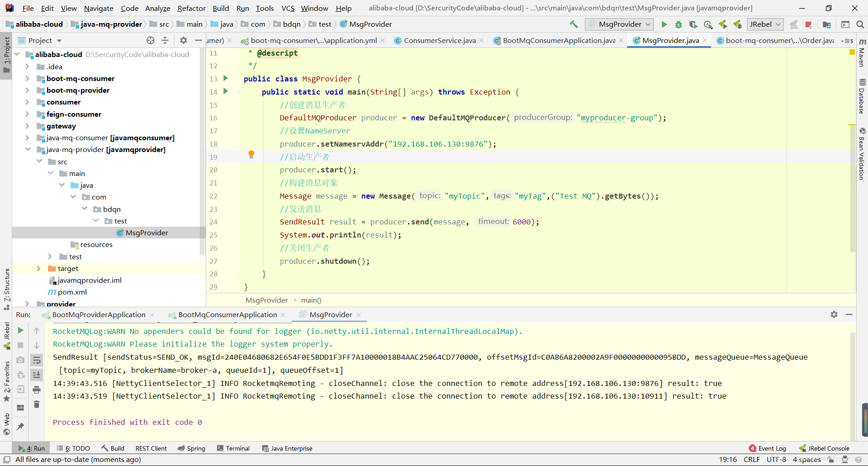This screenshot has width=868, height=466.
Task: Click the yellow intention lightbulb on line 19
Action: point(251,154)
